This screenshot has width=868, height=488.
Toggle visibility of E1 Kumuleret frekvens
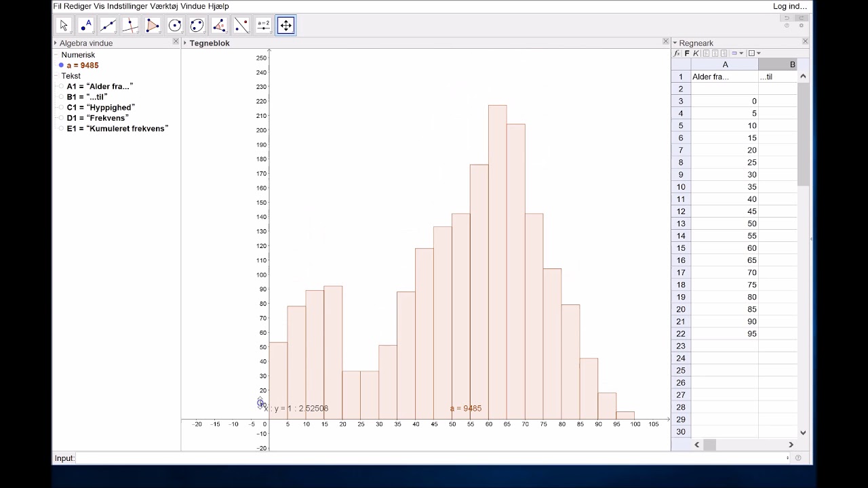61,129
